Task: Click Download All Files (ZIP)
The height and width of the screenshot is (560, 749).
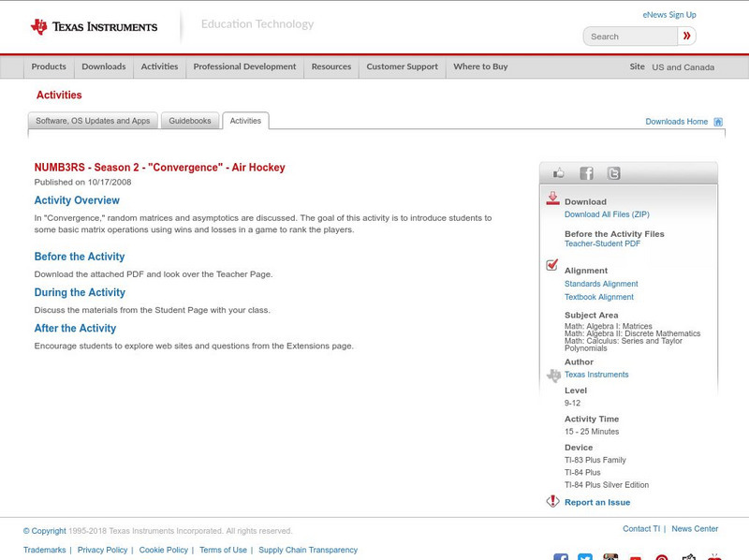Action: pyautogui.click(x=607, y=214)
